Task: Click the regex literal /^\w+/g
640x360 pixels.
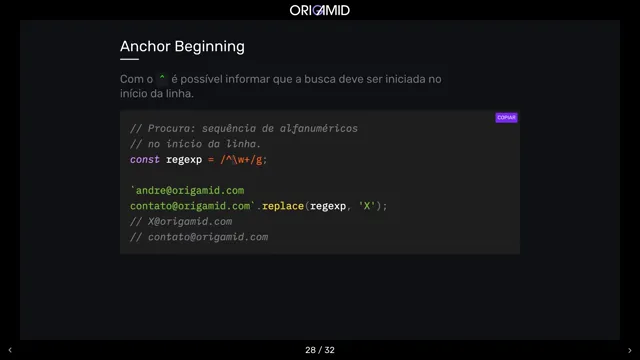Action: pyautogui.click(x=241, y=160)
